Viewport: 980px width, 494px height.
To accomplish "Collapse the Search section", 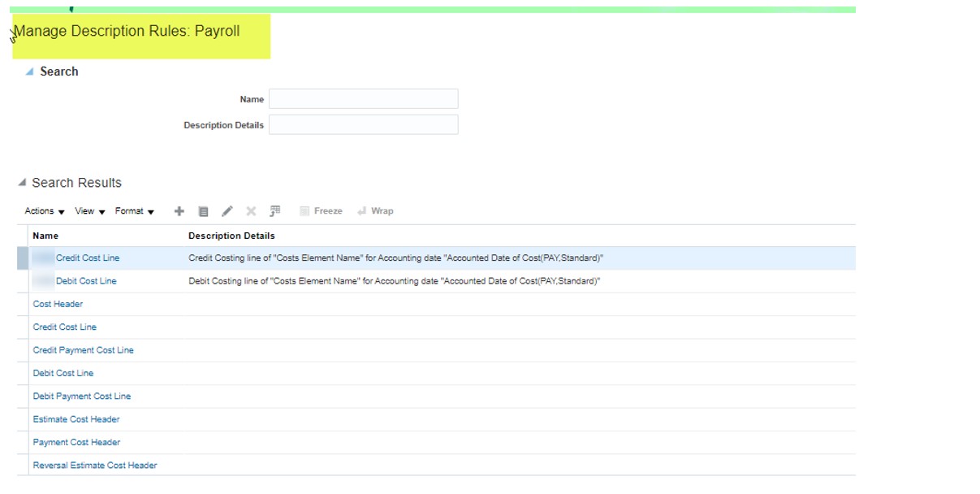I will [30, 71].
